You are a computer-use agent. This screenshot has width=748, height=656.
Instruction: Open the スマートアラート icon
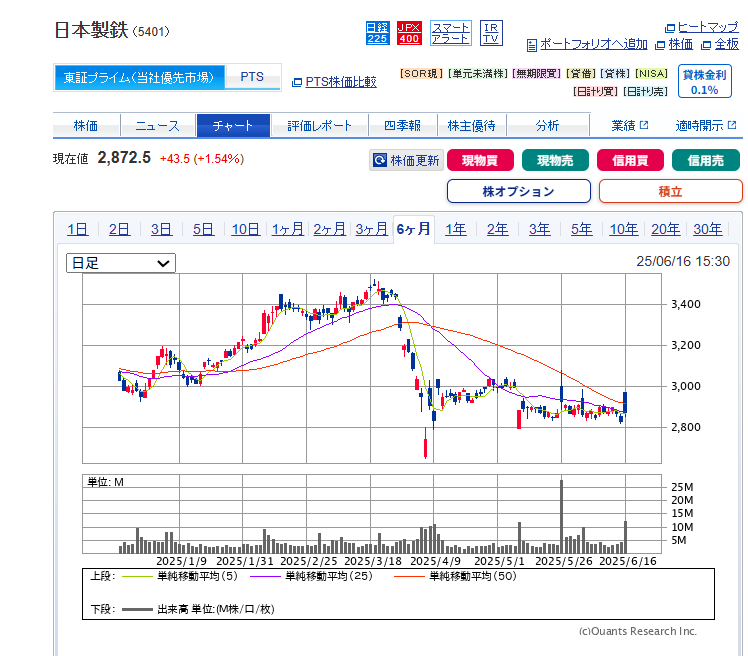[x=450, y=33]
